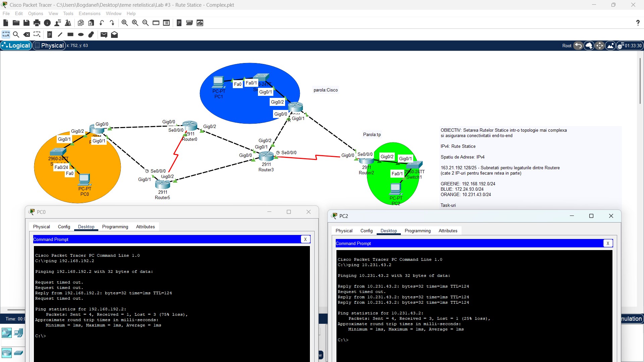Open the help question mark icon
The height and width of the screenshot is (362, 644).
pos(638,23)
